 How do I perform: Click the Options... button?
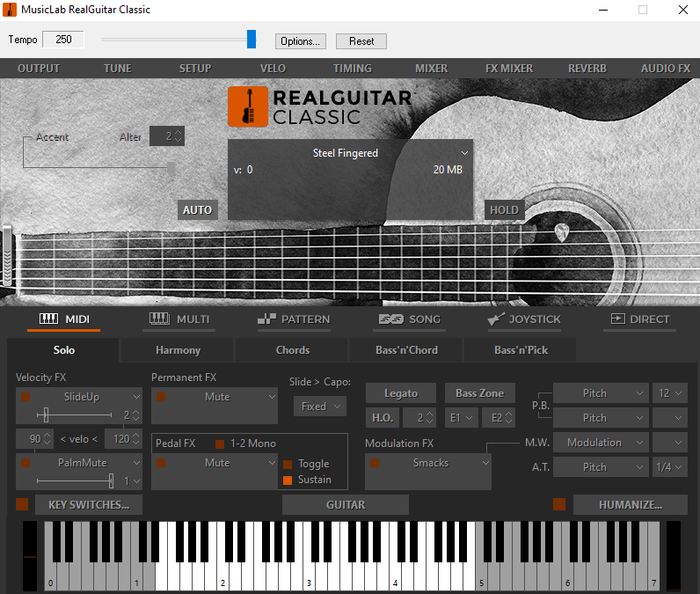pyautogui.click(x=300, y=41)
